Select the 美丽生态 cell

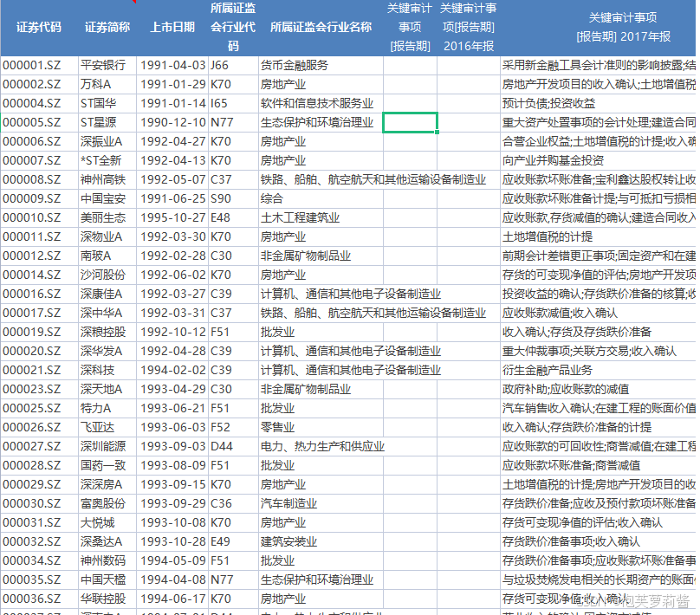(107, 217)
